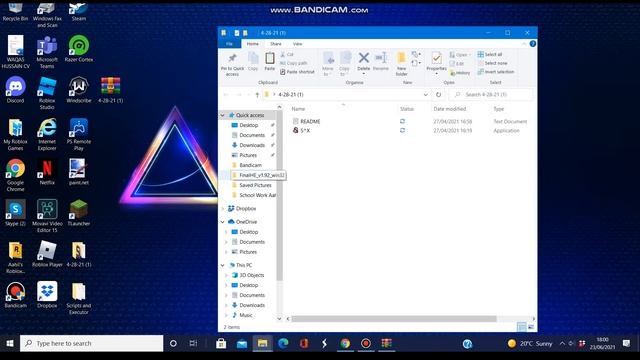Viewport: 640px width, 360px height.
Task: Click Select all in the ribbon
Action: (x=490, y=54)
